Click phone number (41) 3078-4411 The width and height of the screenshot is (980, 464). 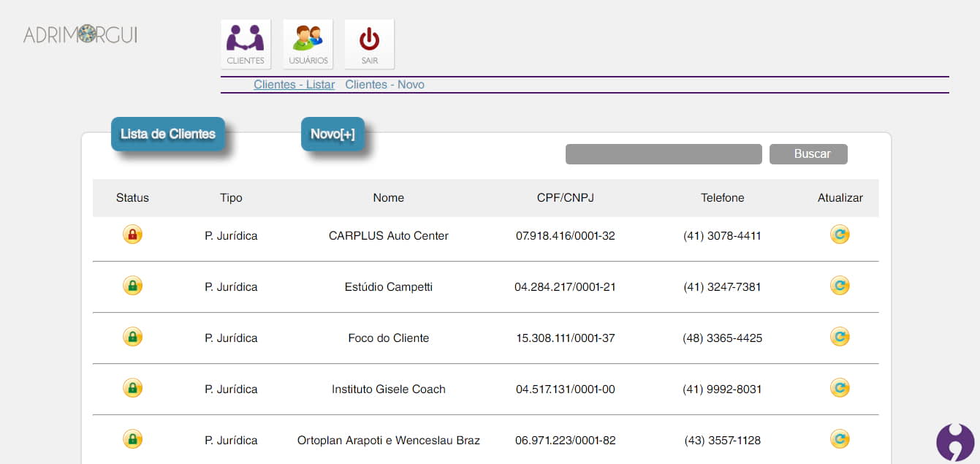click(x=722, y=236)
